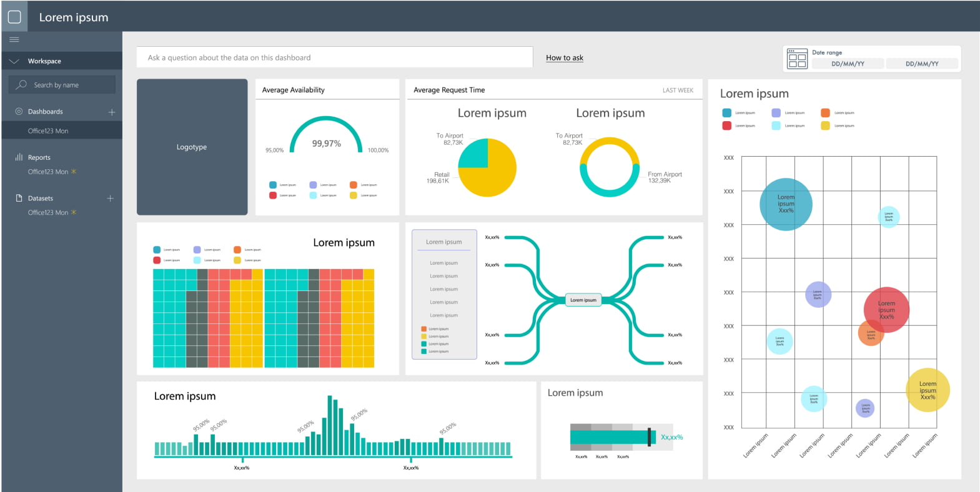Open the How to ask link

[565, 57]
